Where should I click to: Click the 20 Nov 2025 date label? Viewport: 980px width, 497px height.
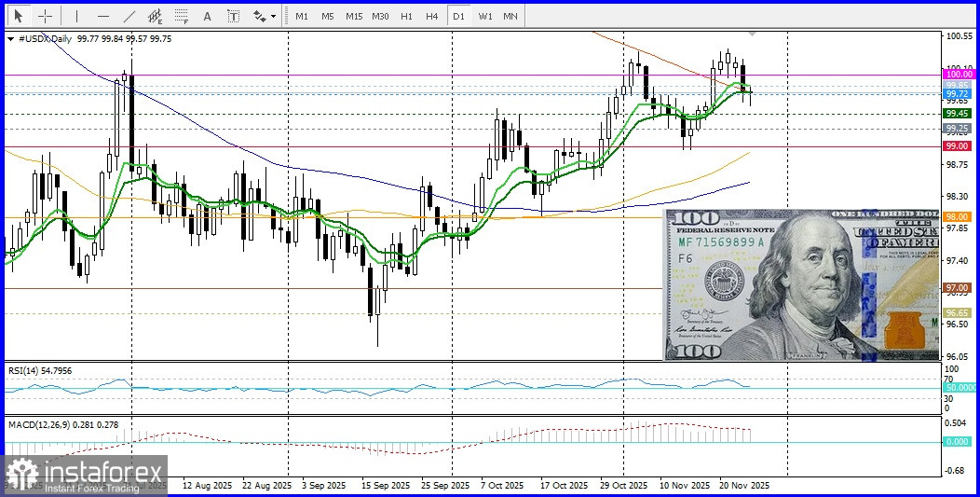coord(744,485)
